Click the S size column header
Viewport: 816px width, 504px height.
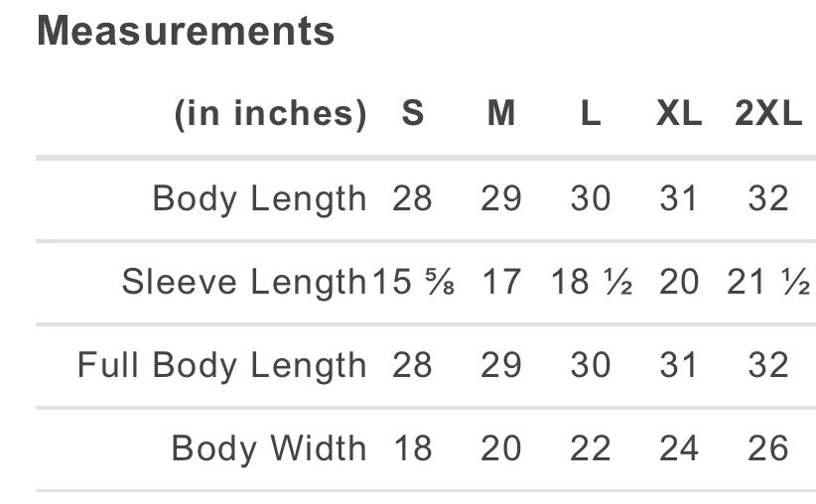pos(412,114)
